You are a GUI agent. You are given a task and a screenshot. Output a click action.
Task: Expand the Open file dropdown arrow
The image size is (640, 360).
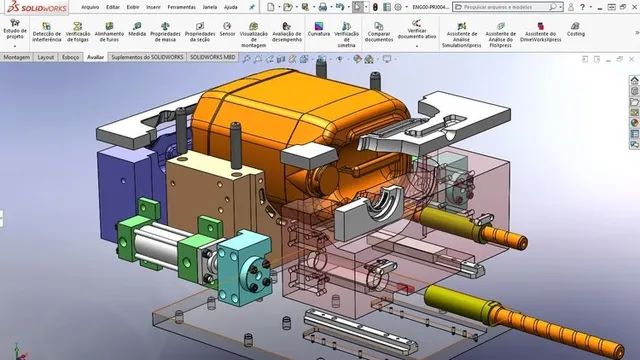point(296,7)
